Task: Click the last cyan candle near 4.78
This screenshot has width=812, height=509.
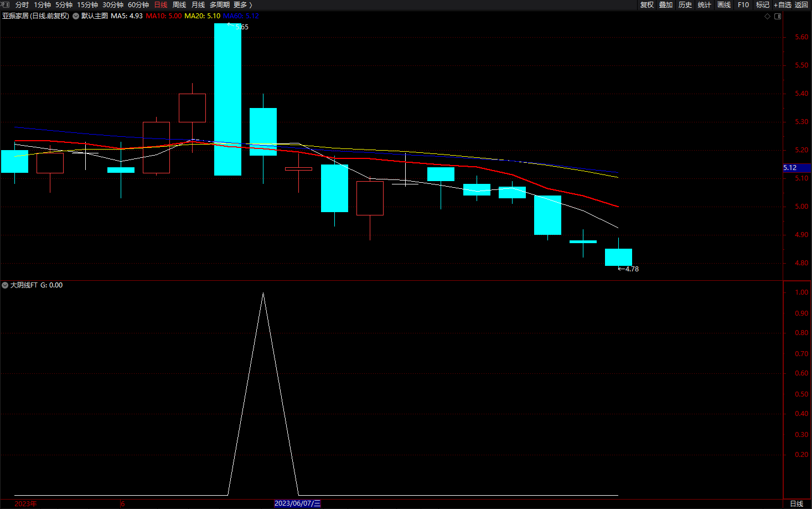Action: click(618, 257)
